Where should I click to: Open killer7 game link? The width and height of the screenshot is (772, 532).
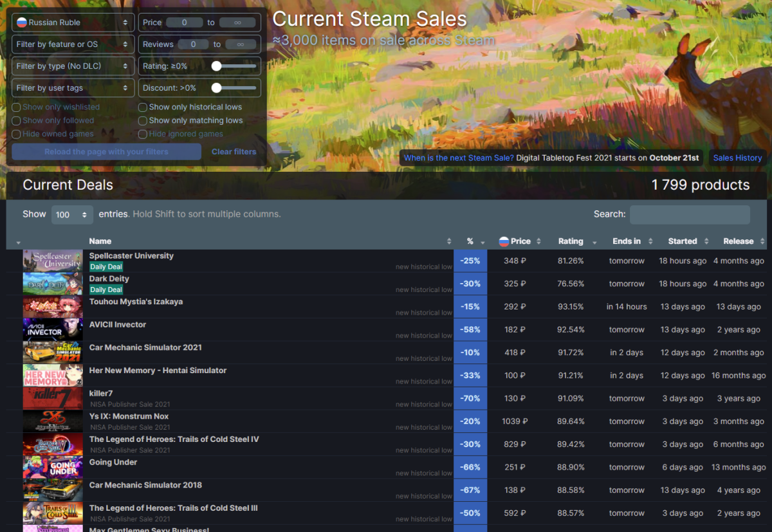click(x=101, y=394)
